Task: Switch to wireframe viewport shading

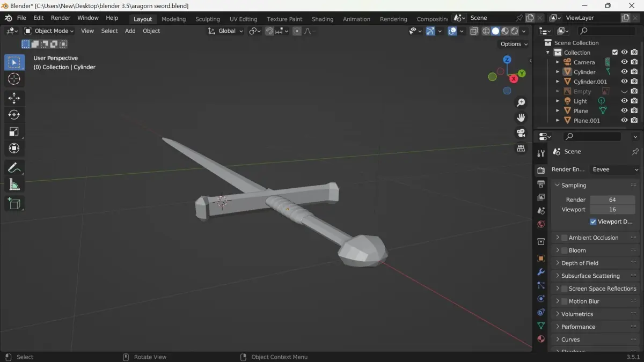Action: [x=486, y=31]
